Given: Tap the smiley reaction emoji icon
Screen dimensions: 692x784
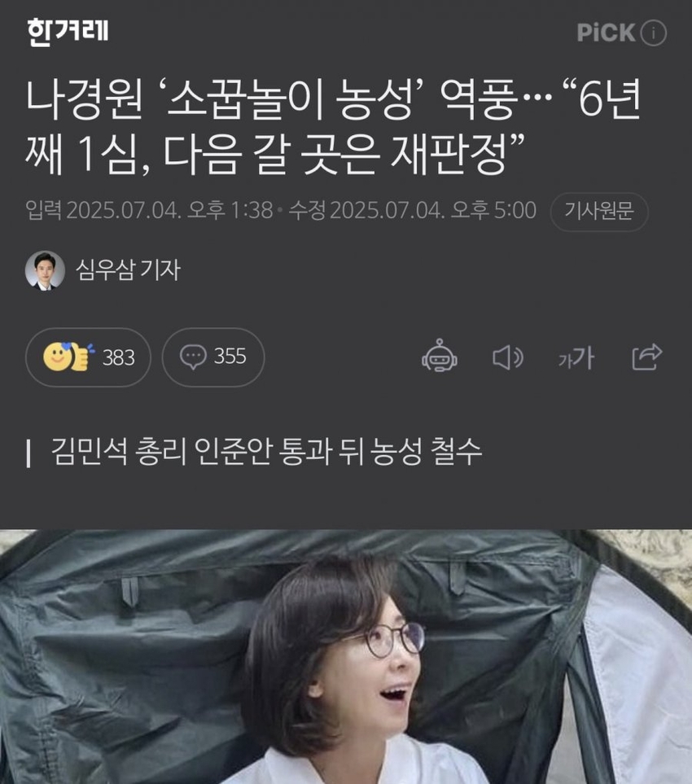Looking at the screenshot, I should click(x=56, y=357).
